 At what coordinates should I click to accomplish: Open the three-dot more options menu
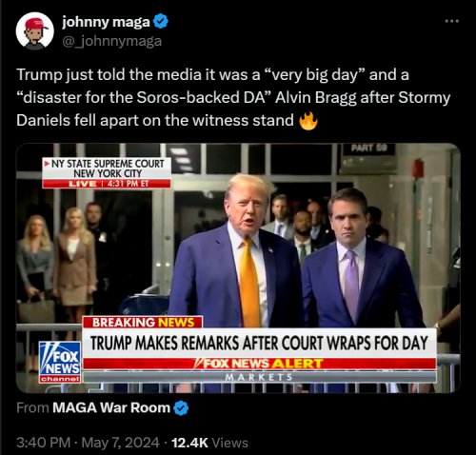[452, 21]
